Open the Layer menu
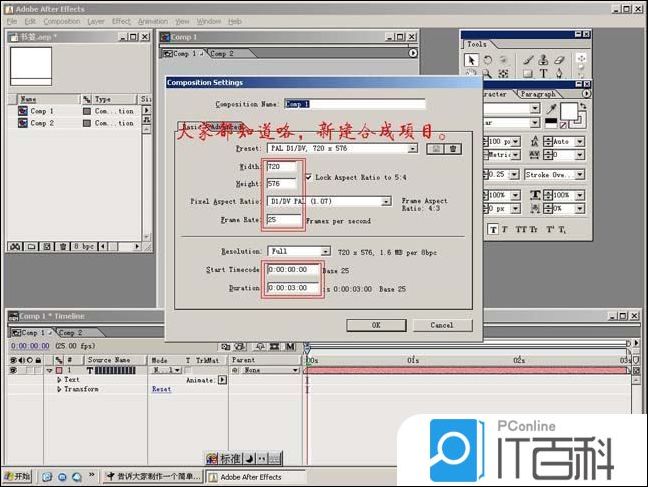The height and width of the screenshot is (487, 648). (x=95, y=21)
